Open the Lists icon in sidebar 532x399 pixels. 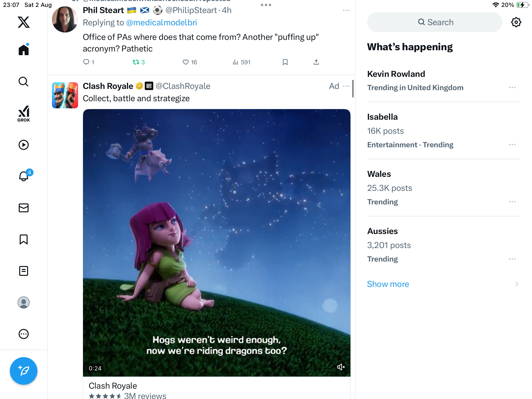click(x=24, y=271)
